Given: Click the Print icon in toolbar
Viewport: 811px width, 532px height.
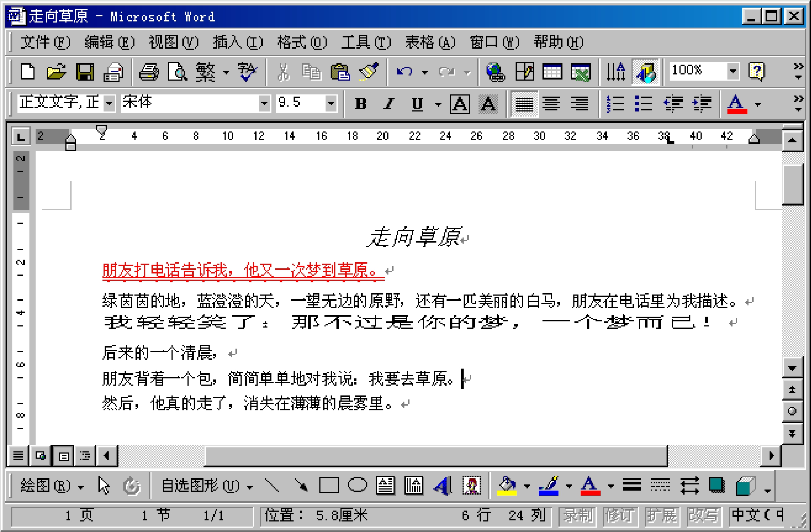Looking at the screenshot, I should pyautogui.click(x=149, y=72).
